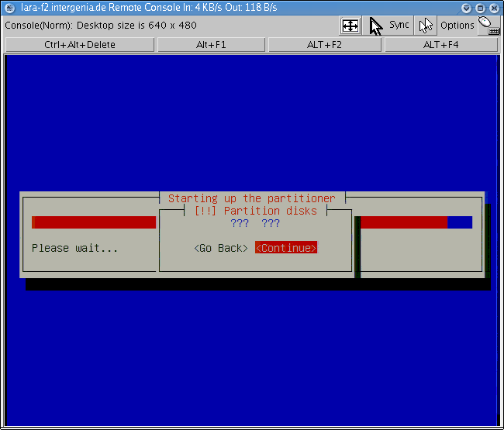The image size is (504, 430).
Task: Click the left red progress bar
Action: 94,222
